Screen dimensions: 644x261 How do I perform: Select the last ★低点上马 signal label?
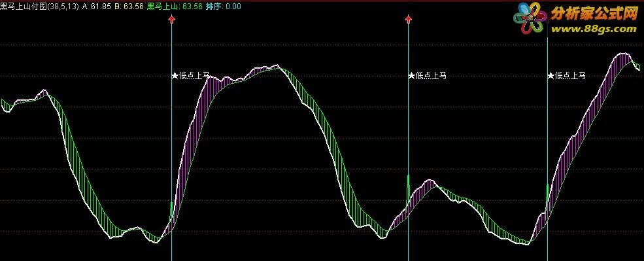[566, 76]
